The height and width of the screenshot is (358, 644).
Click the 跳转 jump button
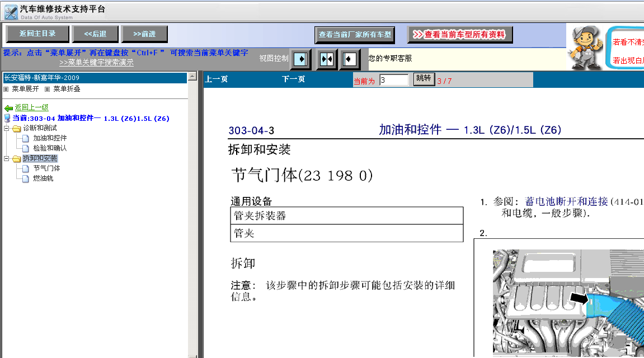[x=424, y=78]
